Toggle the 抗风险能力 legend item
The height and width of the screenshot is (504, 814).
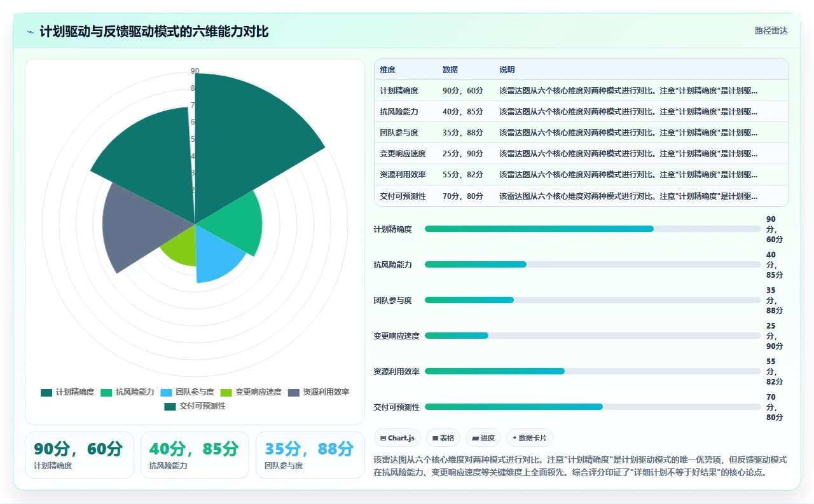(127, 392)
